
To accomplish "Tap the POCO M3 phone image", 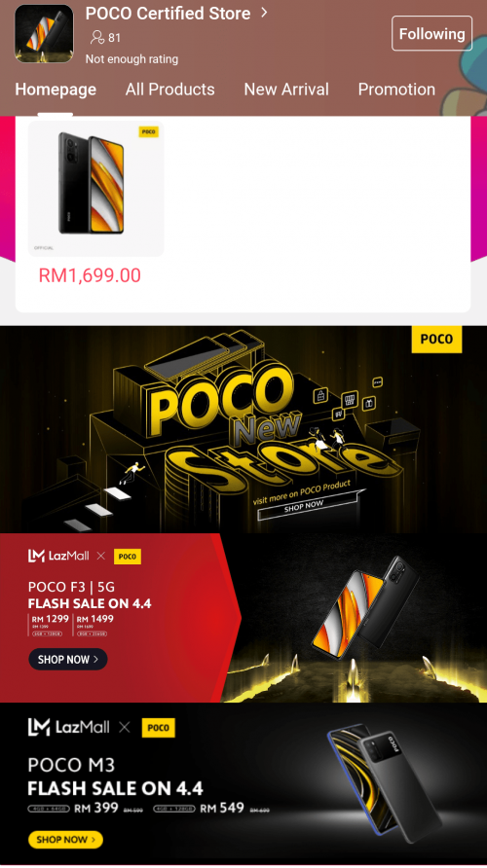I will [384, 784].
